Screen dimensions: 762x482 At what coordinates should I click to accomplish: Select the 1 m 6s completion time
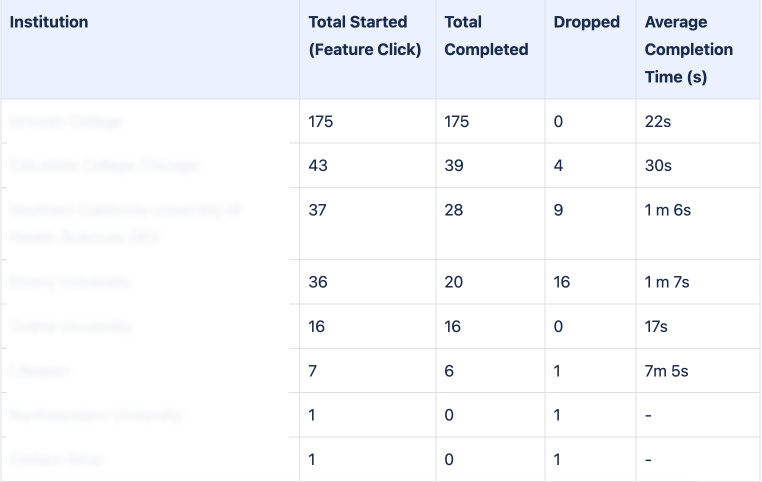(667, 210)
